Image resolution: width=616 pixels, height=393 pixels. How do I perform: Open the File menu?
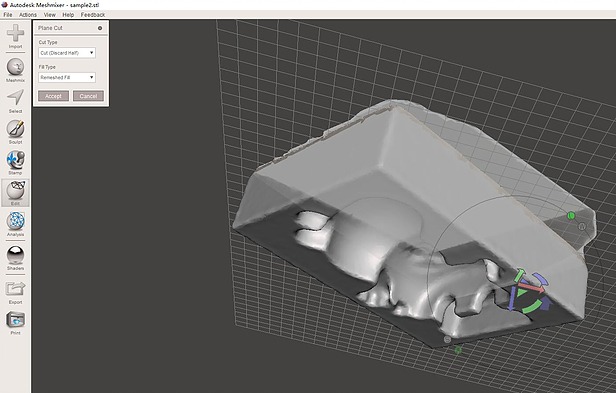8,15
